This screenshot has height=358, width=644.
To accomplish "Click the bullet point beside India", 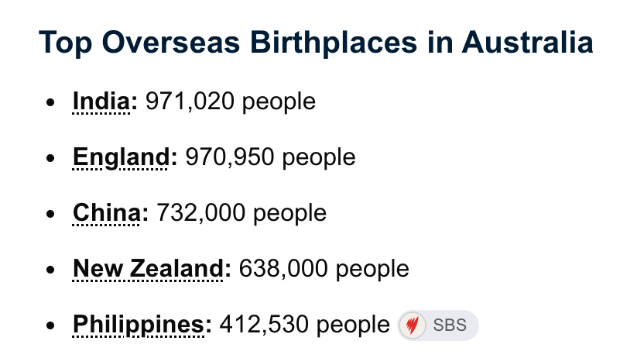I will [x=50, y=102].
